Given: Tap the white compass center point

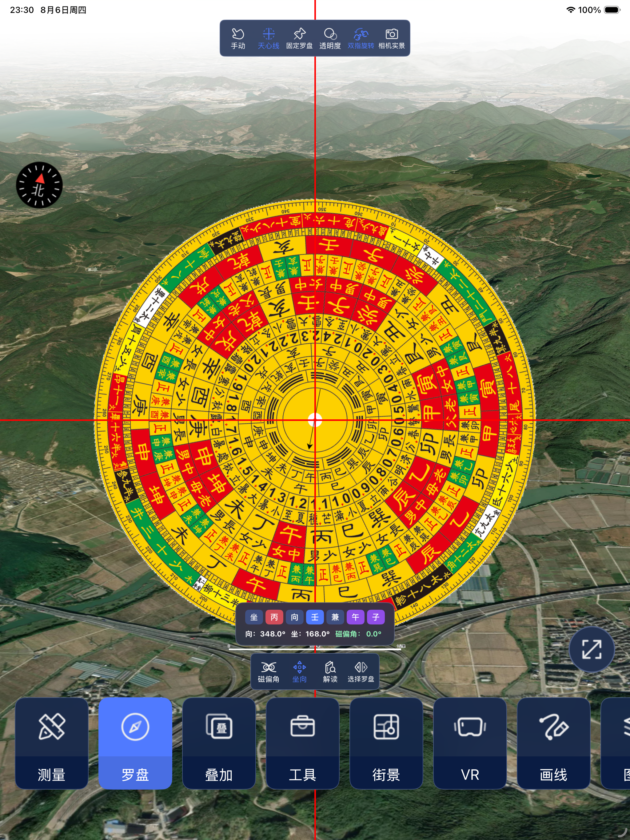Looking at the screenshot, I should [x=315, y=420].
